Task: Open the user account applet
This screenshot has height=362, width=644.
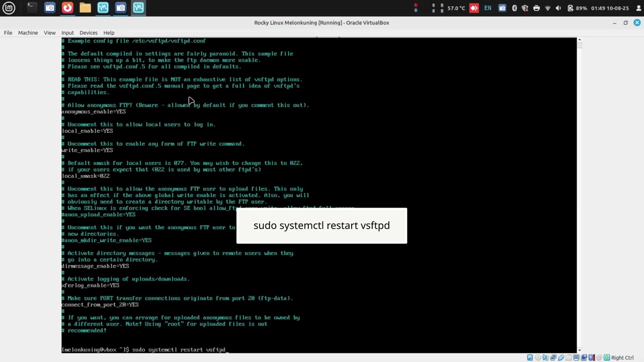Action: pos(637,8)
